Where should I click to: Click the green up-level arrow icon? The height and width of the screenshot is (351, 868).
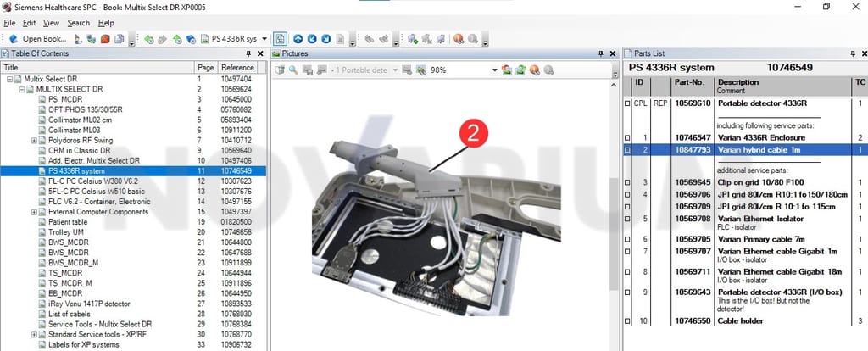point(177,39)
